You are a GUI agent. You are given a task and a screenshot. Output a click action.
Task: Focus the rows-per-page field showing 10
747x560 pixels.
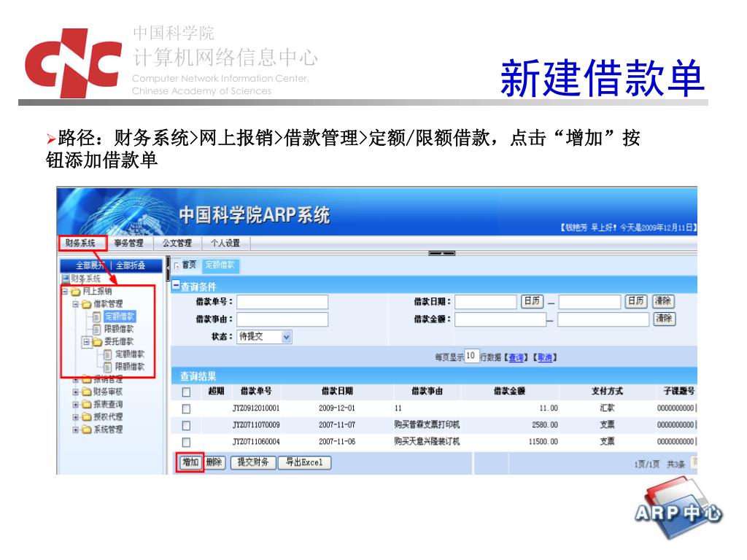coord(471,356)
